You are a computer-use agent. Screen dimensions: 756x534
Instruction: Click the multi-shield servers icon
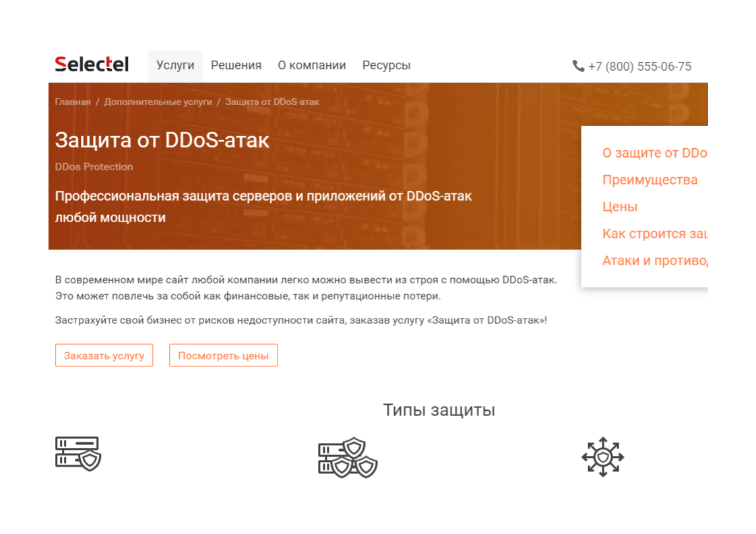coord(348,457)
